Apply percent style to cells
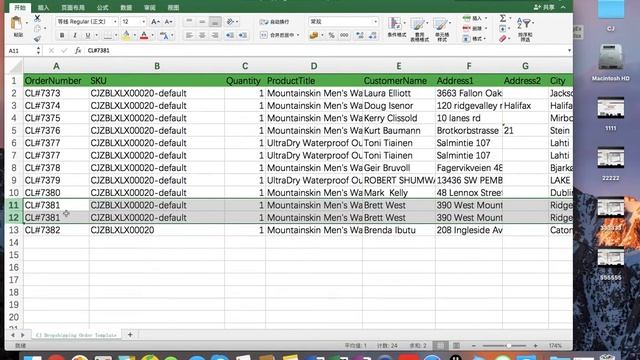The width and height of the screenshot is (640, 360). (x=331, y=36)
